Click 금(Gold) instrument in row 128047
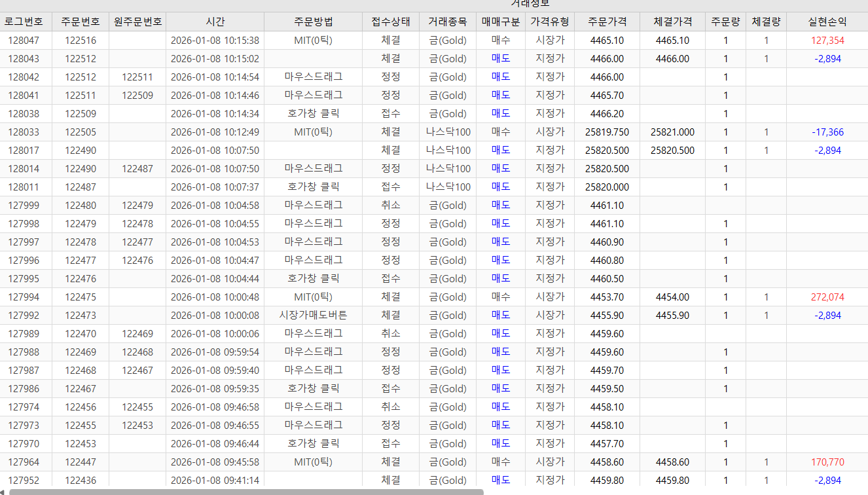The height and width of the screenshot is (495, 868). [448, 40]
